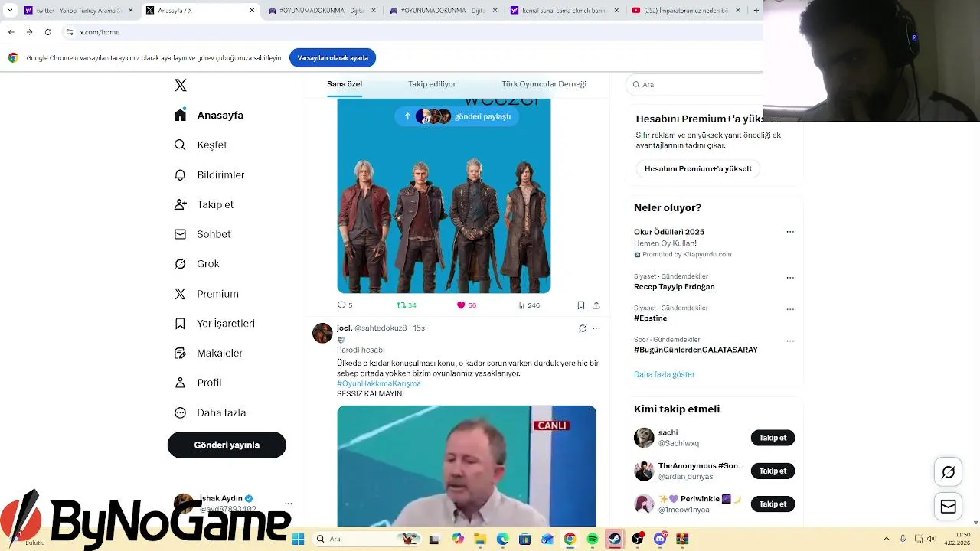The width and height of the screenshot is (980, 551).
Task: Open Premium in the sidebar
Action: click(x=206, y=294)
